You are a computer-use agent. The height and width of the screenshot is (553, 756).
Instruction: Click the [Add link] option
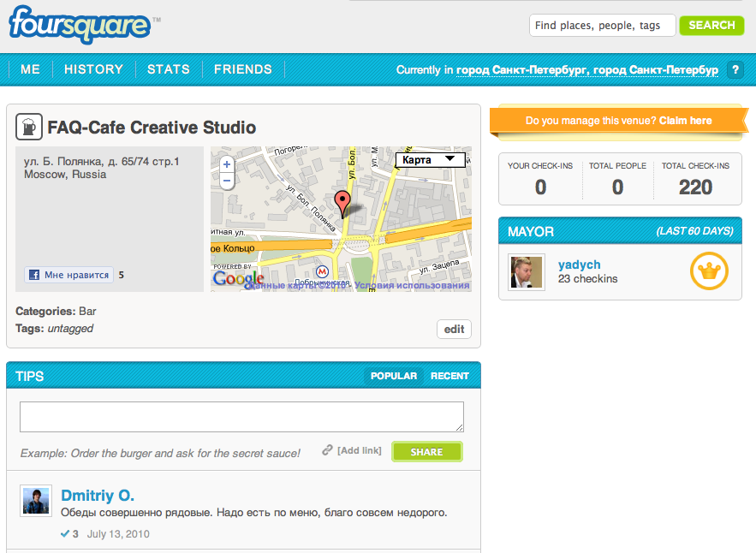click(x=360, y=450)
